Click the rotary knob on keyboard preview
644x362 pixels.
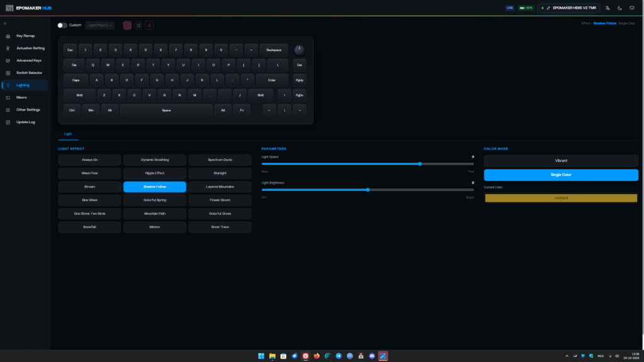coord(299,50)
